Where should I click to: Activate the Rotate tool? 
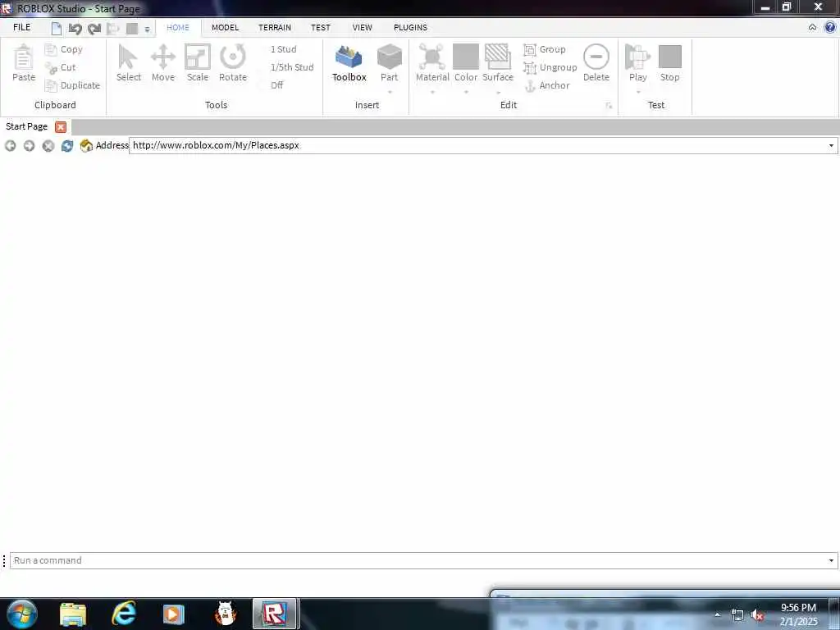tap(232, 63)
